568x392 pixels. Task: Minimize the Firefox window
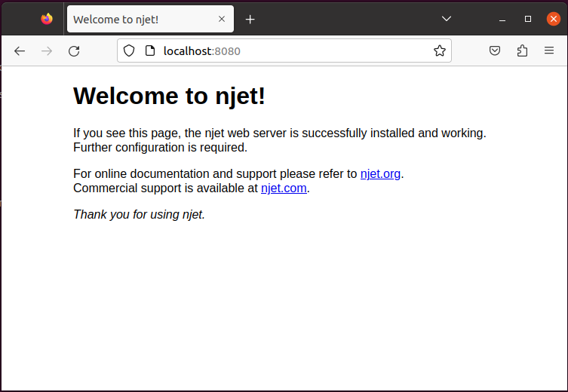point(502,19)
